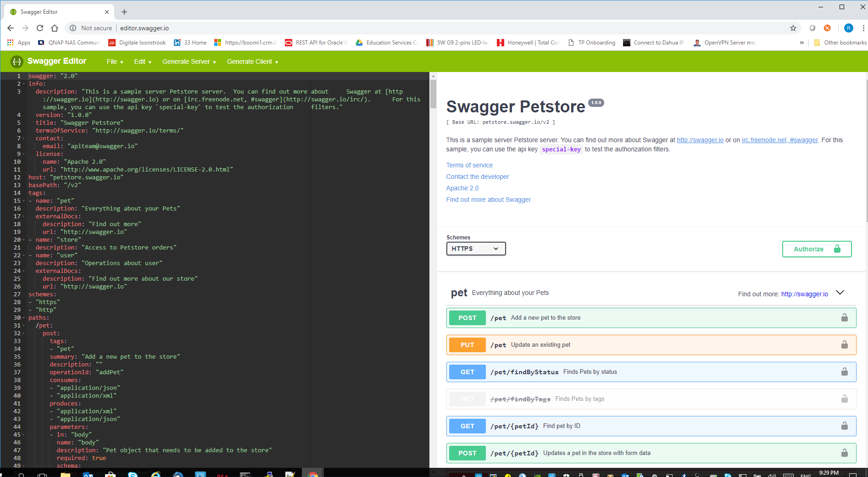Collapse the pet section with chevron
This screenshot has width=868, height=477.
840,293
